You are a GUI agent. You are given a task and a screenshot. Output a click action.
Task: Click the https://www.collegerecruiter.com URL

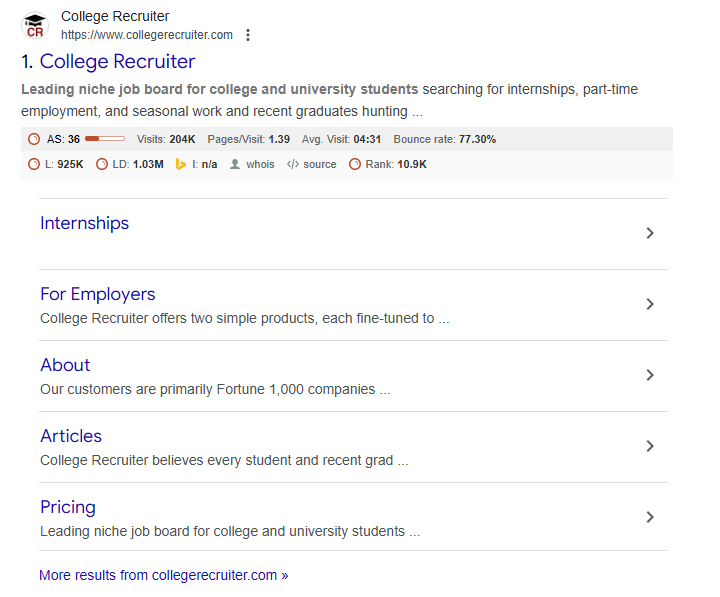(x=147, y=35)
